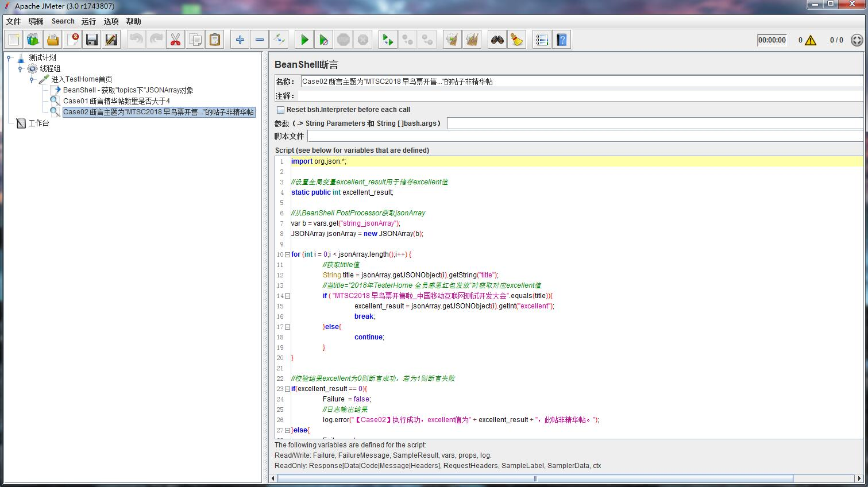This screenshot has width=868, height=487.
Task: Click the Save As icon with pencil
Action: [x=111, y=40]
